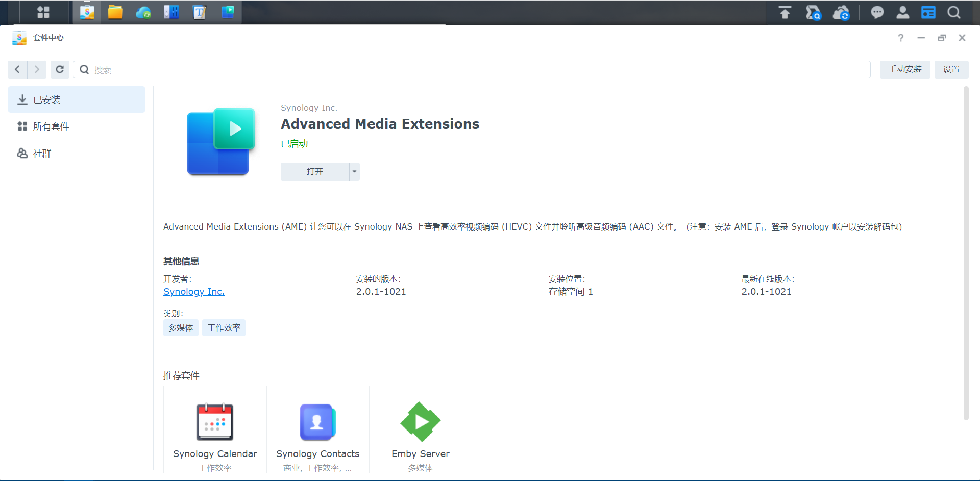
Task: Click the vertical scrollbar of package details
Action: [966, 254]
